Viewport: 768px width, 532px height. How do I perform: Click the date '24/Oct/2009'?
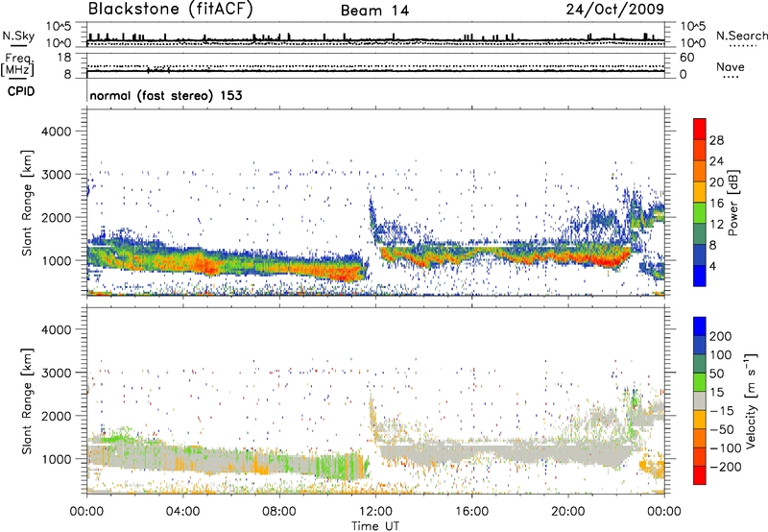click(615, 10)
